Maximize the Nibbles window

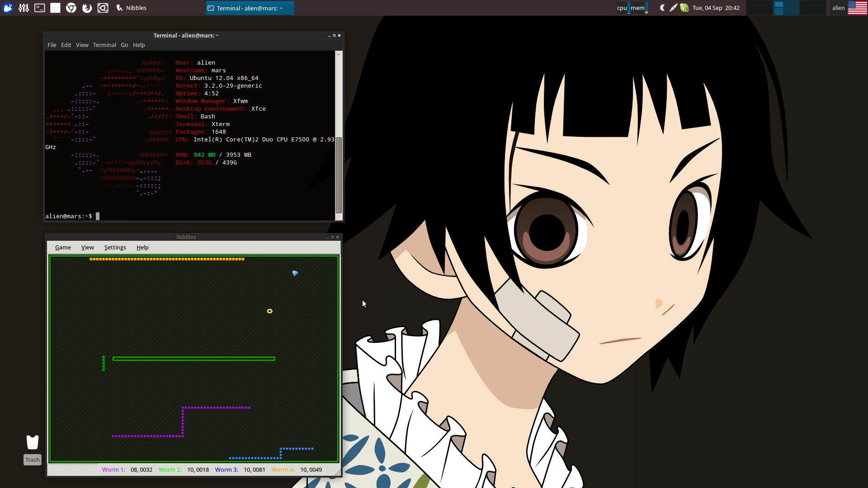click(x=332, y=237)
